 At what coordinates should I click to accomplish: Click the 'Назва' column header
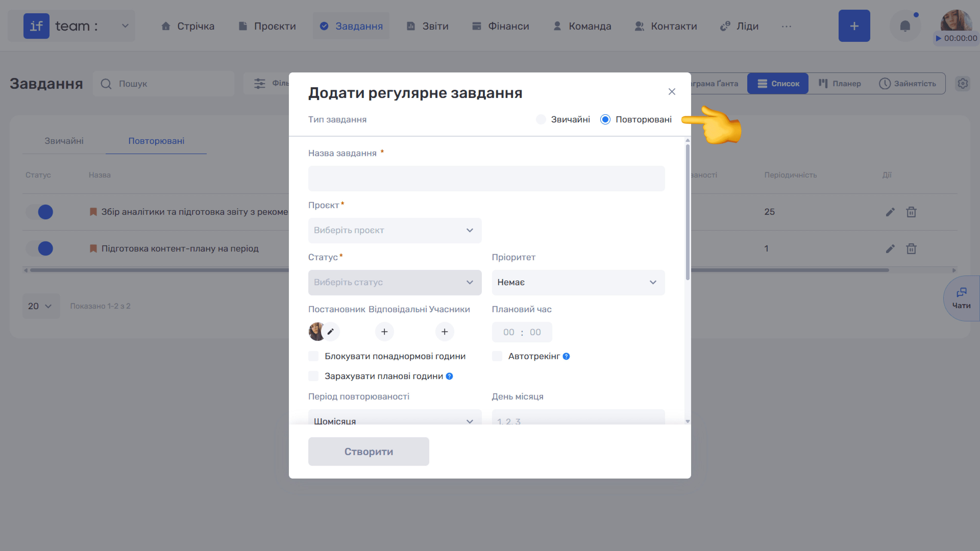pos(100,175)
